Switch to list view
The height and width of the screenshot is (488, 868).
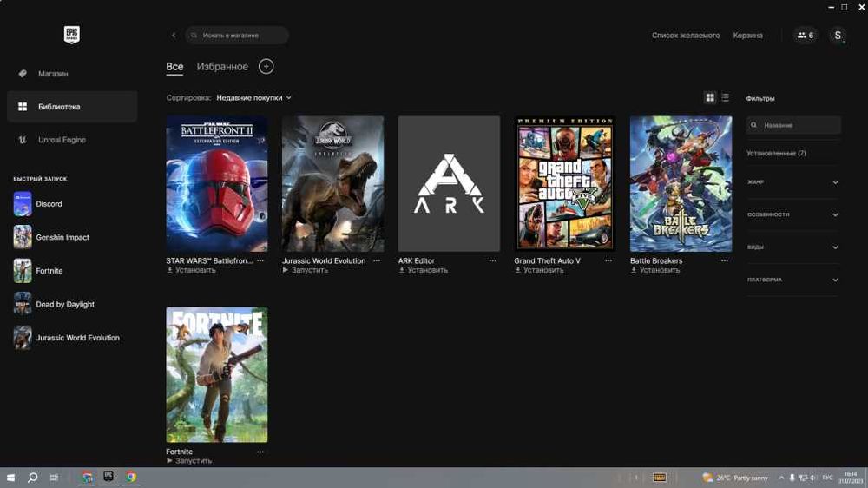point(725,97)
